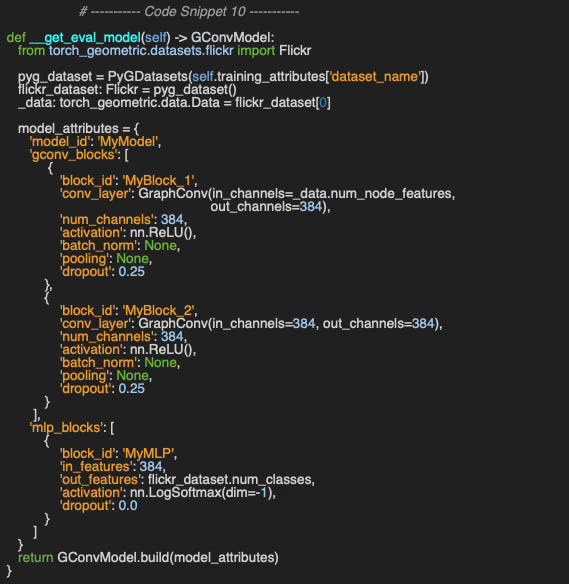Click flickr_dataset.num_classes expression

click(x=229, y=480)
